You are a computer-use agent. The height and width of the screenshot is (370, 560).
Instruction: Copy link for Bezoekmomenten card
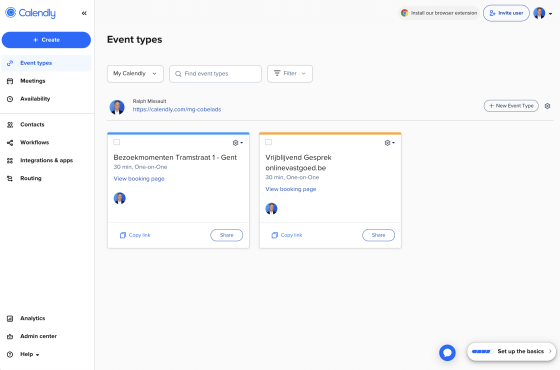135,235
